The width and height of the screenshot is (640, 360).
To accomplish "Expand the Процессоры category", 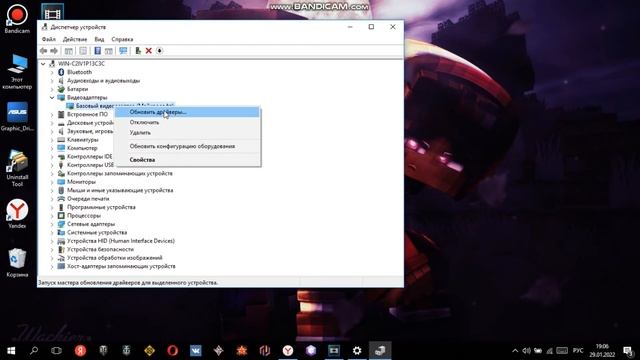I will pos(52,216).
